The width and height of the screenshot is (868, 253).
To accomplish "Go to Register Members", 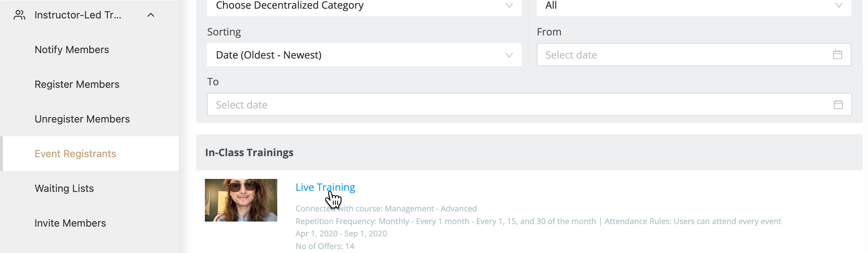I will [x=77, y=84].
